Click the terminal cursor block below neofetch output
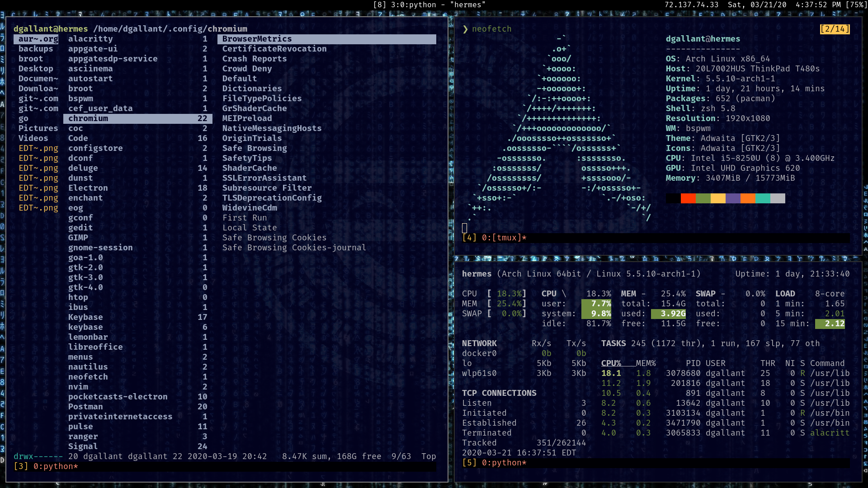The image size is (868, 488). tap(464, 228)
